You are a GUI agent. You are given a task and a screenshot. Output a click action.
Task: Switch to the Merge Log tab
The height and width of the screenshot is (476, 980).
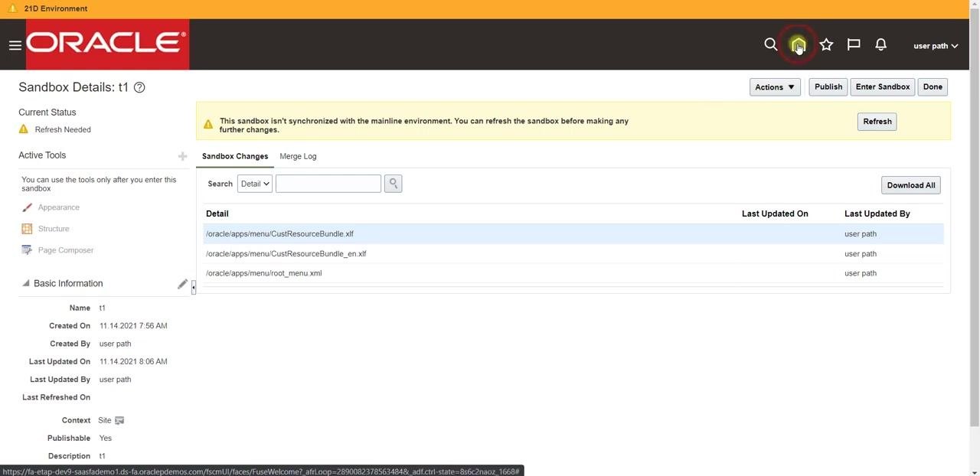[298, 156]
